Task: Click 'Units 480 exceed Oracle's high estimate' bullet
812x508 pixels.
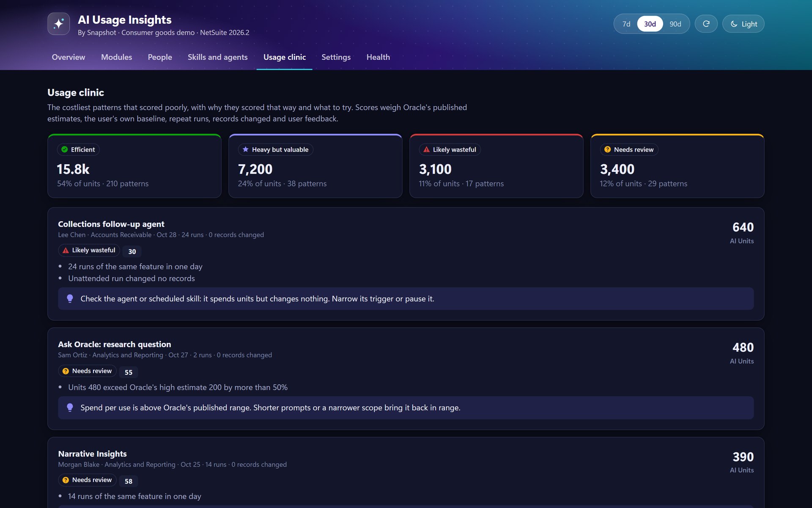Action: coord(178,387)
